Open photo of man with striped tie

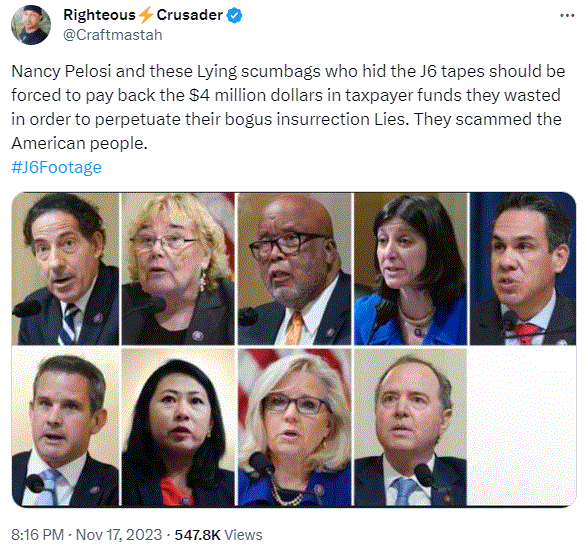tap(66, 269)
